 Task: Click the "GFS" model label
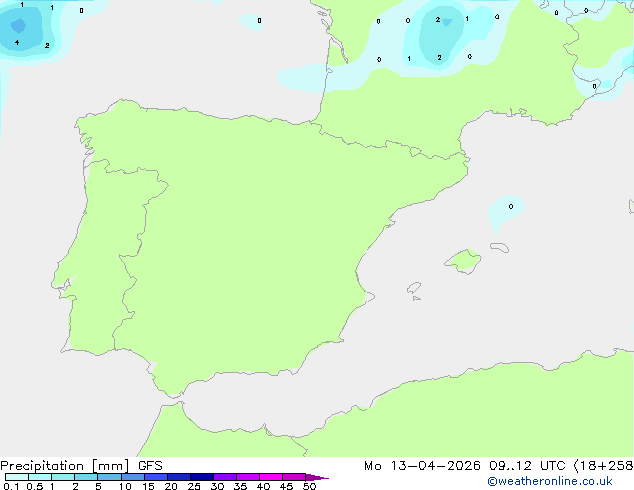point(150,466)
